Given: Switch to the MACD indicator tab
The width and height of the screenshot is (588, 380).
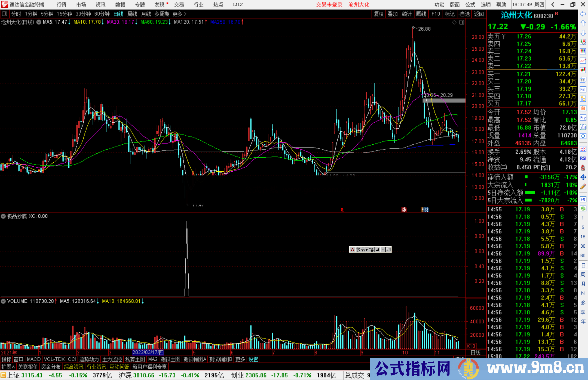Looking at the screenshot, I should [34, 359].
